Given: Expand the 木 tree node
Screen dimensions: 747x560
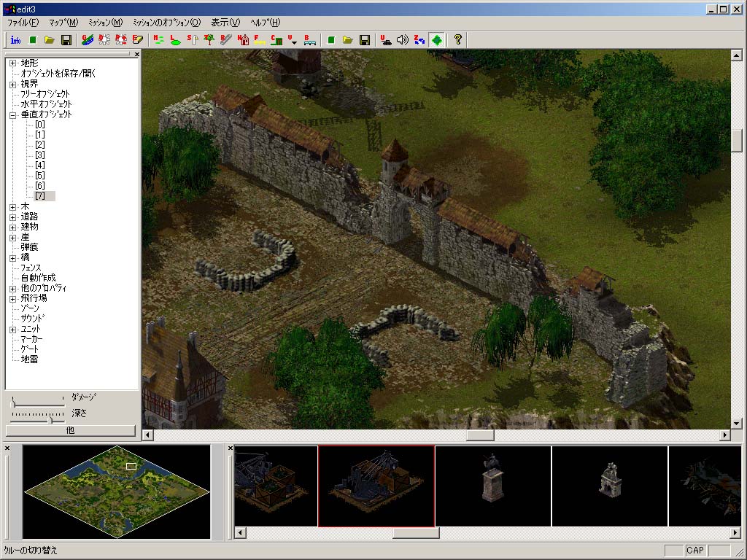Looking at the screenshot, I should [13, 206].
